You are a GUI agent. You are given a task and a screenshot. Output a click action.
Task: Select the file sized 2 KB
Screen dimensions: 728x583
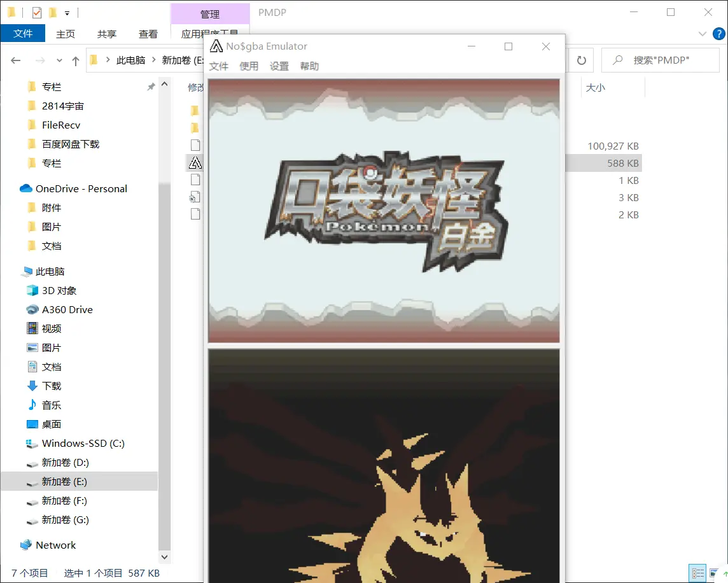click(x=628, y=214)
